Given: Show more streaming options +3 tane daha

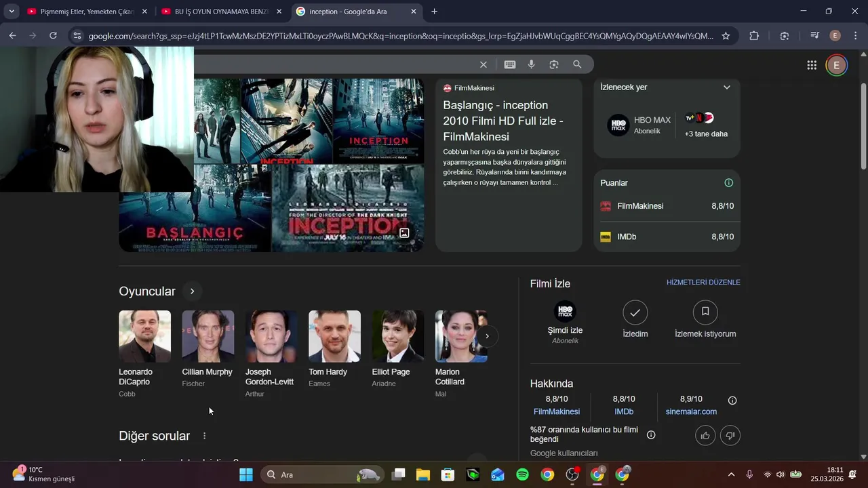Looking at the screenshot, I should (x=706, y=125).
